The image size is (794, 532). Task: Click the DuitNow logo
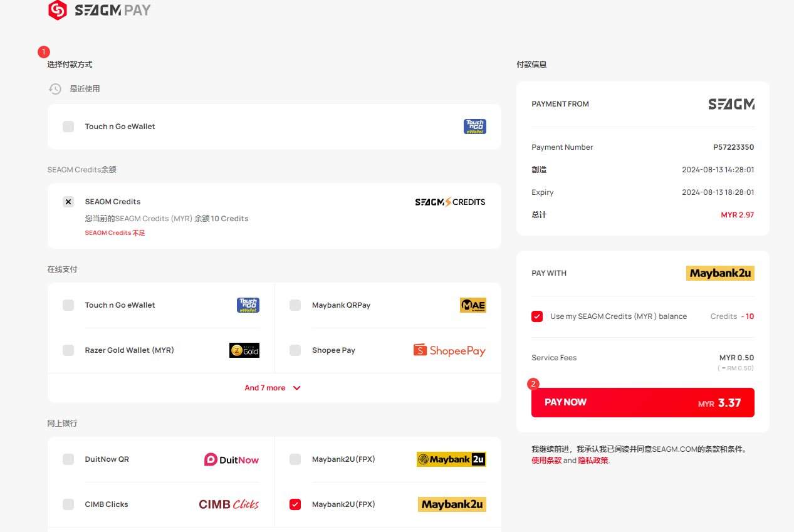[x=231, y=459]
